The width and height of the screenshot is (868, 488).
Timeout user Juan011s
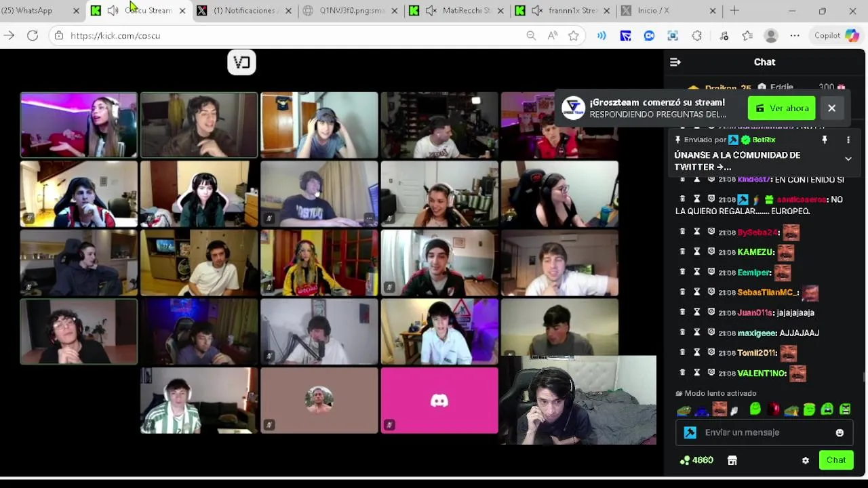pyautogui.click(x=696, y=312)
